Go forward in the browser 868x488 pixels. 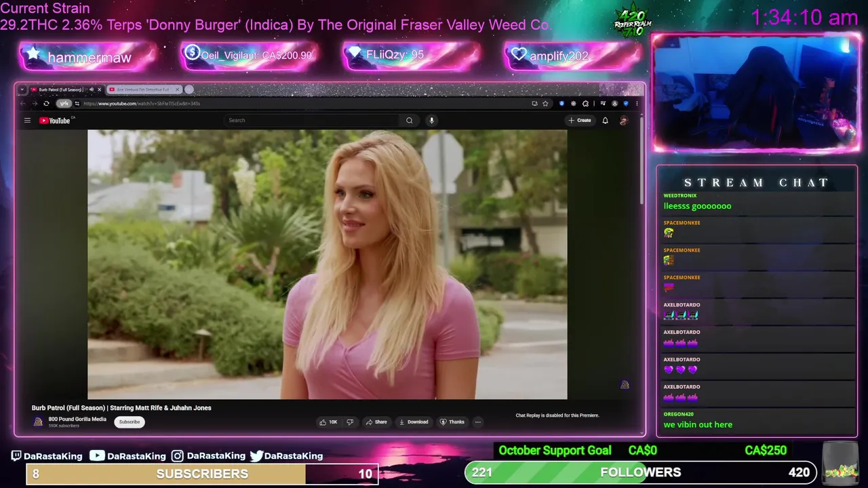pyautogui.click(x=34, y=104)
